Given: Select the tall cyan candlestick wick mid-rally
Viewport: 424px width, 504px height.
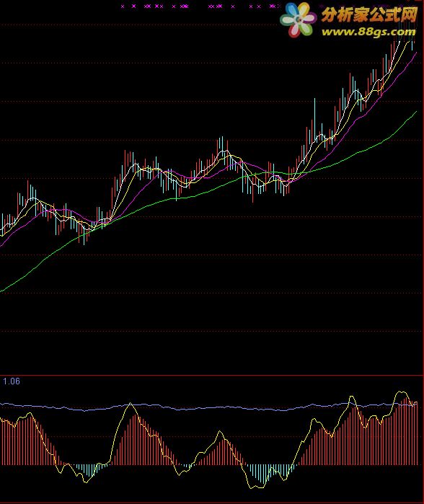Looking at the screenshot, I should click(314, 120).
